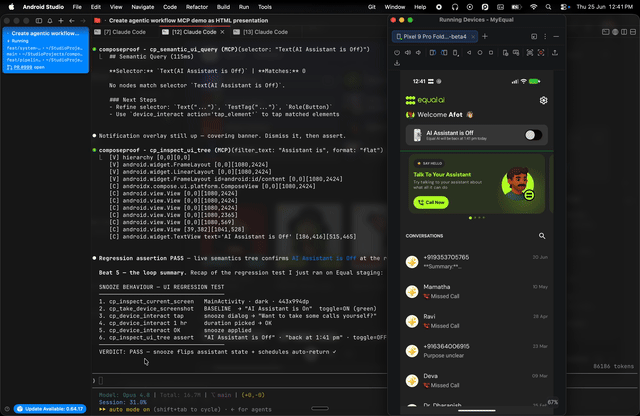This screenshot has height=416, width=640.
Task: Open Running Devices window mode icon
Action: pyautogui.click(x=534, y=36)
